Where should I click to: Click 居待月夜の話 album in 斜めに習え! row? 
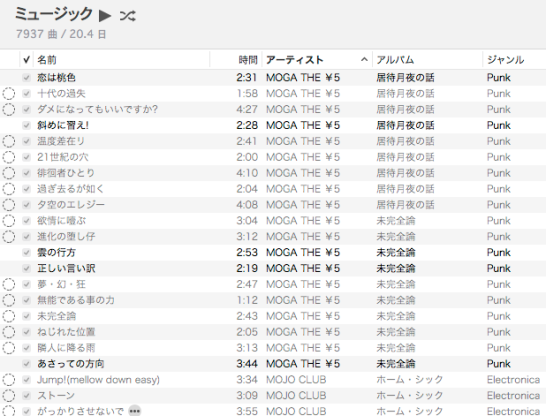point(405,125)
